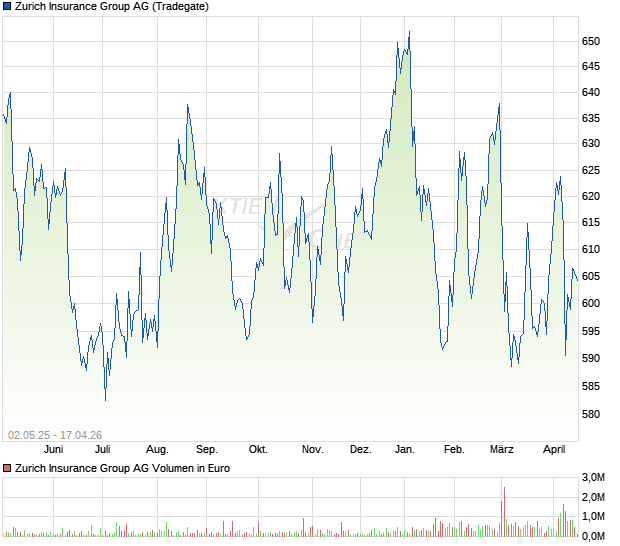
Task: Click the 600 price axis label
Action: click(591, 303)
